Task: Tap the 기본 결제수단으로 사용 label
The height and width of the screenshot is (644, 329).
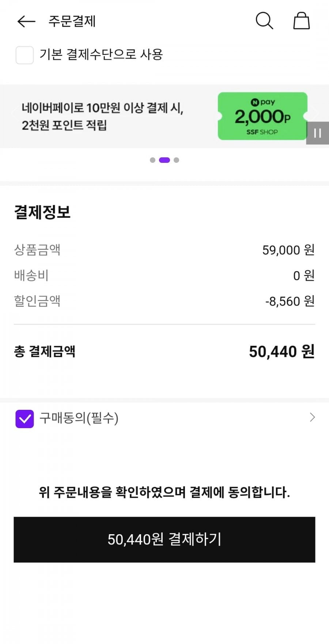Action: tap(101, 55)
